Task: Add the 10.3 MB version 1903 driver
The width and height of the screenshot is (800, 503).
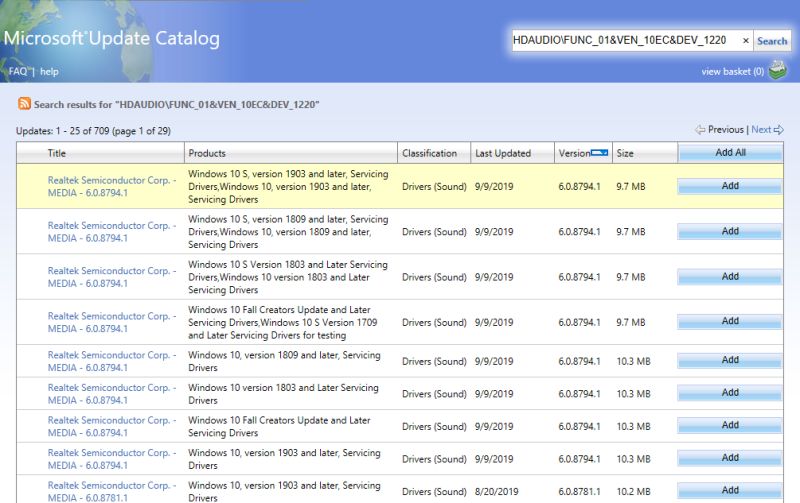Action: (730, 458)
